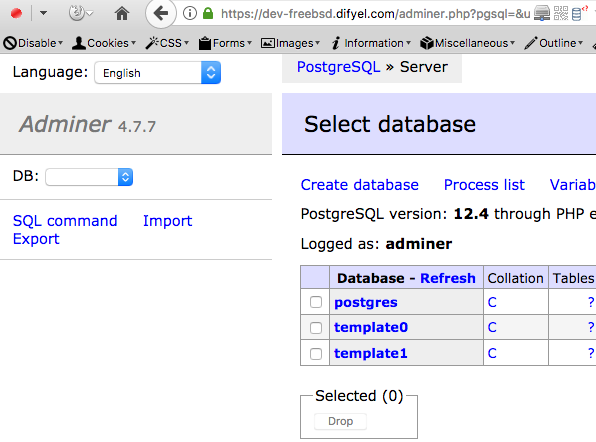
Task: Open the dropdown arrow beside the red dot
Action: [x=43, y=13]
